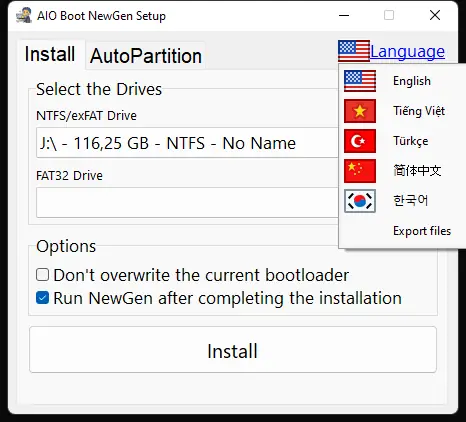Open the Language link menu
This screenshot has height=422, width=466.
click(x=407, y=51)
